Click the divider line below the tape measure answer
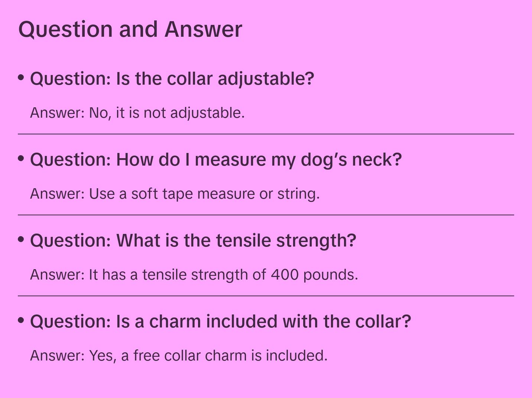 266,215
